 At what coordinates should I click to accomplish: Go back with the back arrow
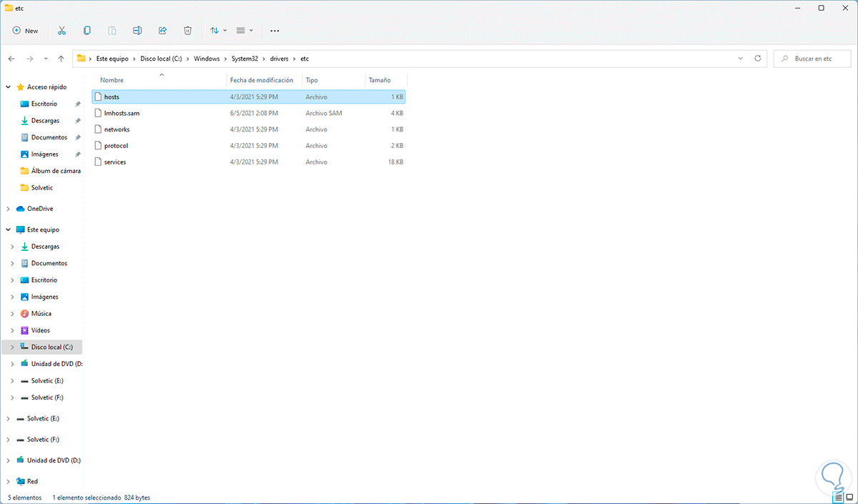[x=11, y=59]
